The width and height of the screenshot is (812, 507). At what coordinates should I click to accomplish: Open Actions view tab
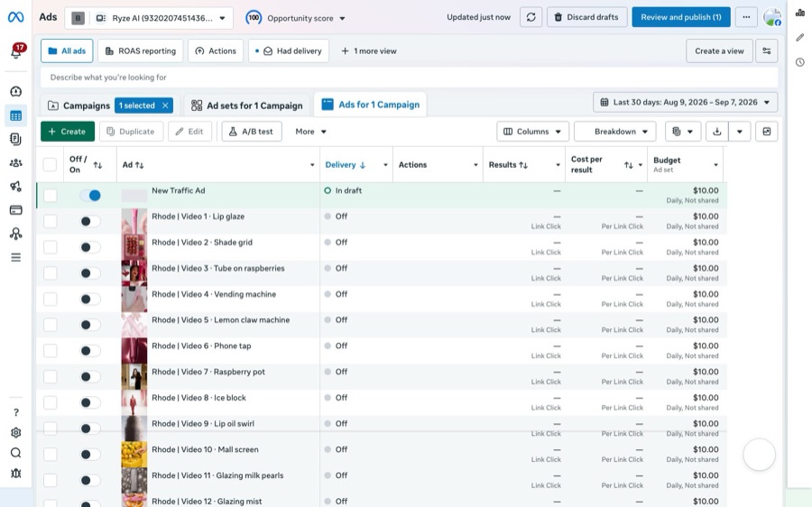(x=216, y=51)
